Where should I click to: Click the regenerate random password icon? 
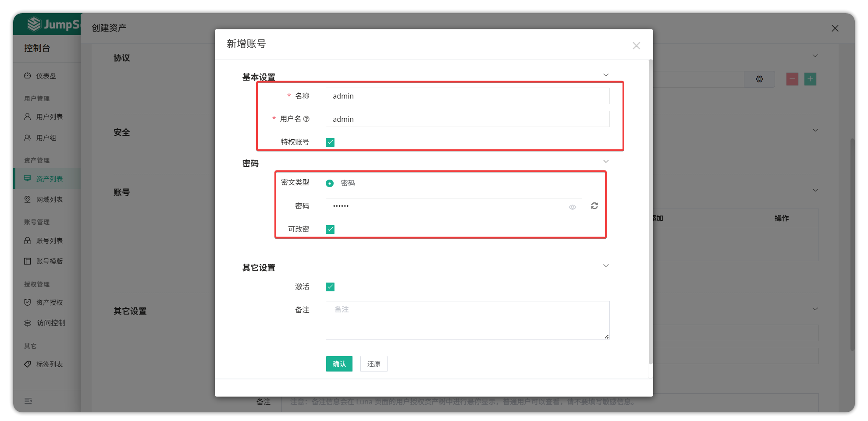[594, 206]
